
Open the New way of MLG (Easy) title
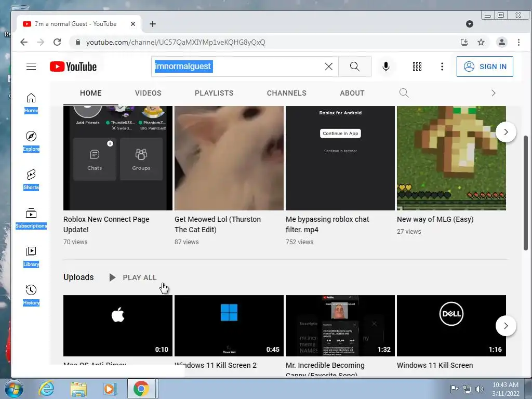click(x=435, y=219)
